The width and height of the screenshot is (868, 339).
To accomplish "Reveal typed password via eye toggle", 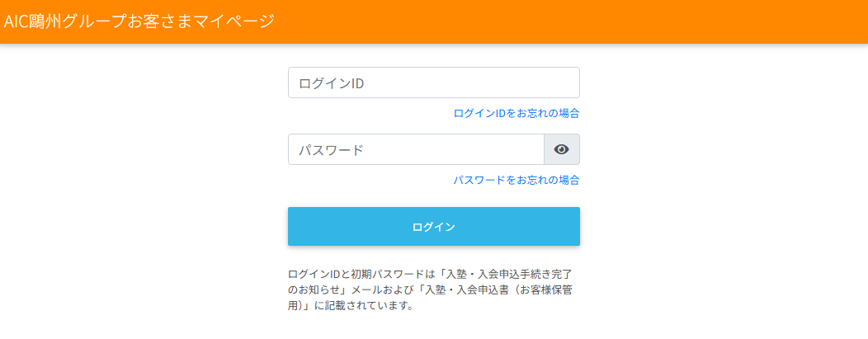I will point(562,149).
